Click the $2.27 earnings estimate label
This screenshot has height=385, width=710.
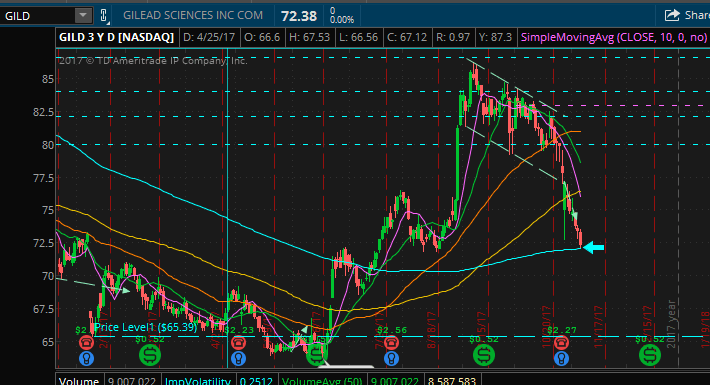click(x=561, y=330)
